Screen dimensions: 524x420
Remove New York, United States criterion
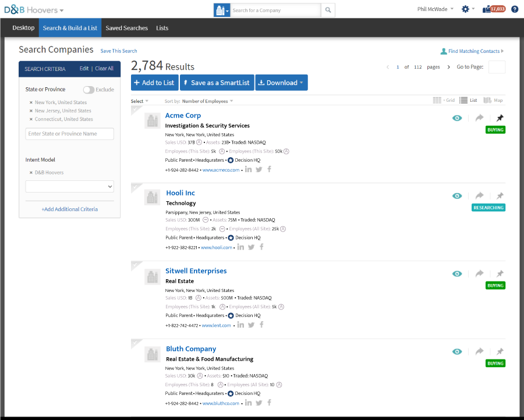pos(31,102)
